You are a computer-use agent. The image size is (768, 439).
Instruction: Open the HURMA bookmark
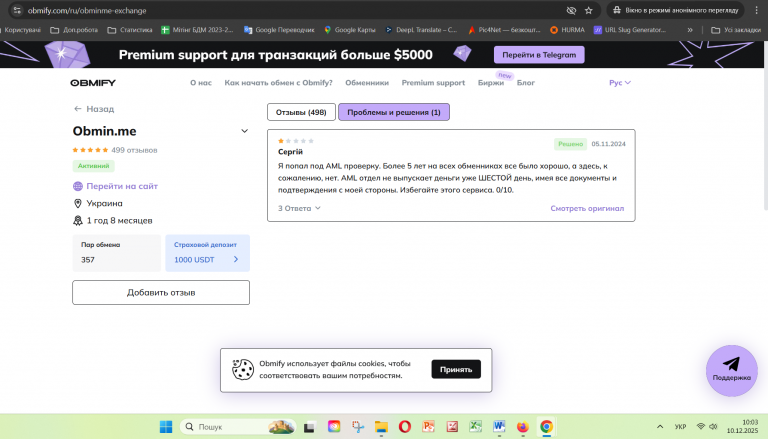(x=567, y=30)
